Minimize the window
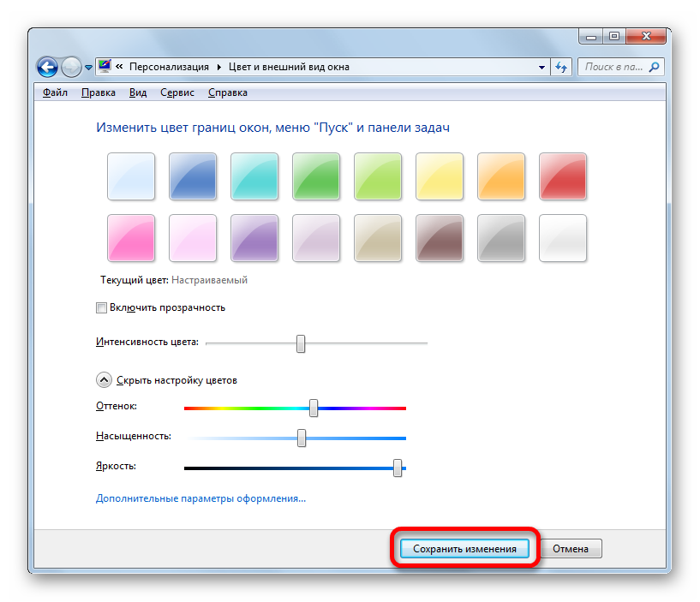Viewport: 700px width, 602px height. click(591, 37)
